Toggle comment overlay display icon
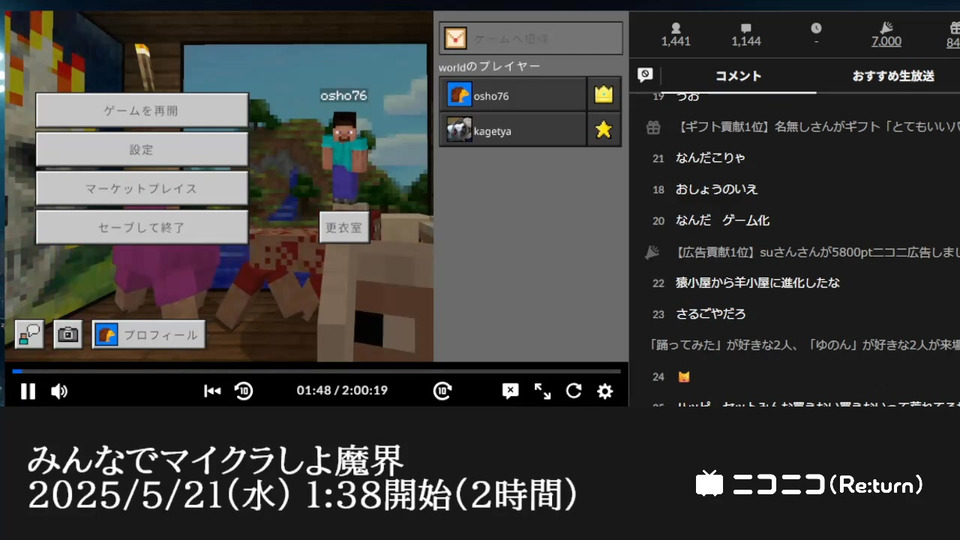Image resolution: width=960 pixels, height=540 pixels. coord(510,391)
